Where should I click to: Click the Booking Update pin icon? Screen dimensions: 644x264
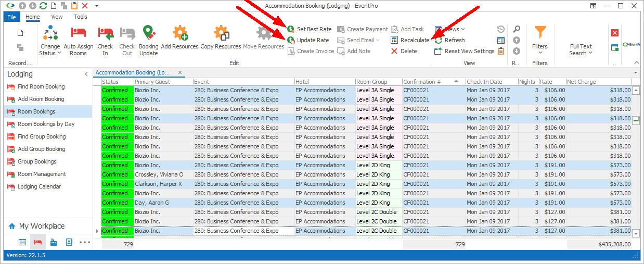(x=149, y=33)
